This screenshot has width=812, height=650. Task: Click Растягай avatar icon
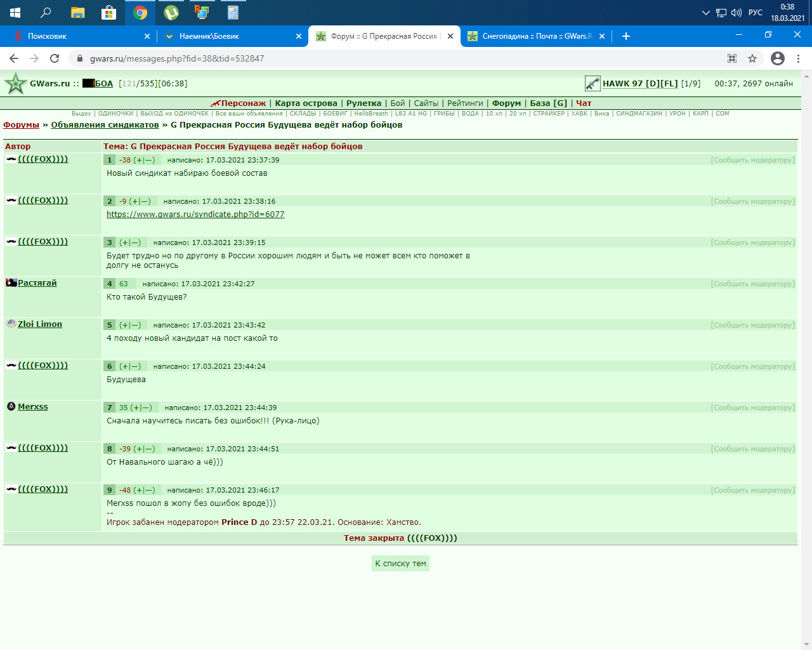(11, 282)
